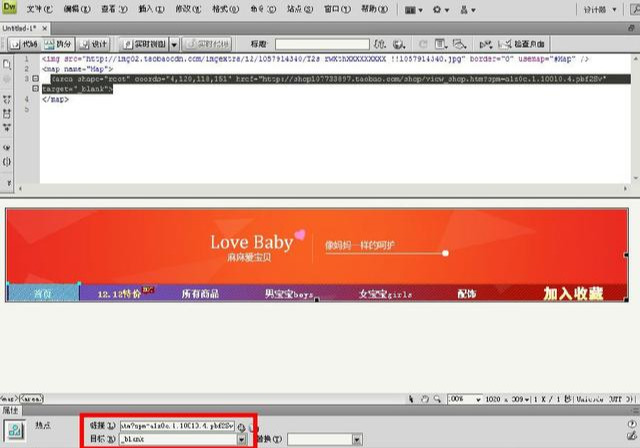
Task: Open the 帮助 (Help) menu
Action: pos(374,9)
